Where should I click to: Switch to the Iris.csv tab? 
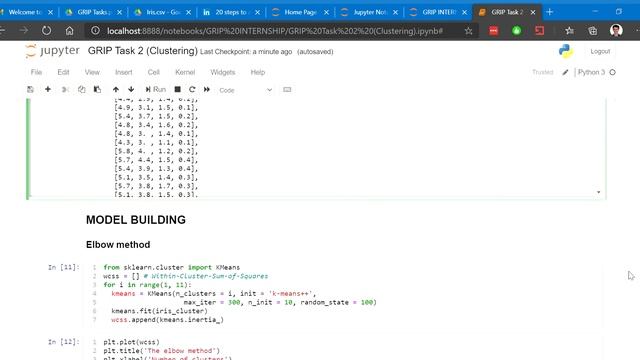tap(163, 12)
